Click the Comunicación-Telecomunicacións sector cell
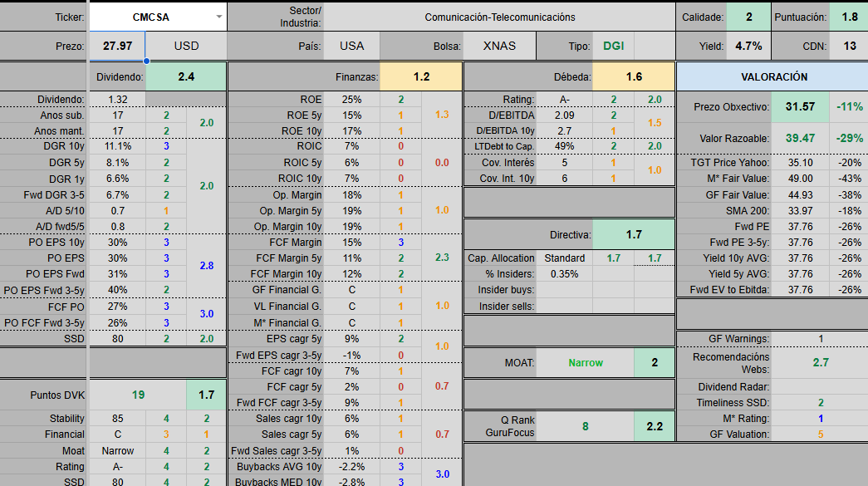The width and height of the screenshot is (868, 486). (499, 17)
